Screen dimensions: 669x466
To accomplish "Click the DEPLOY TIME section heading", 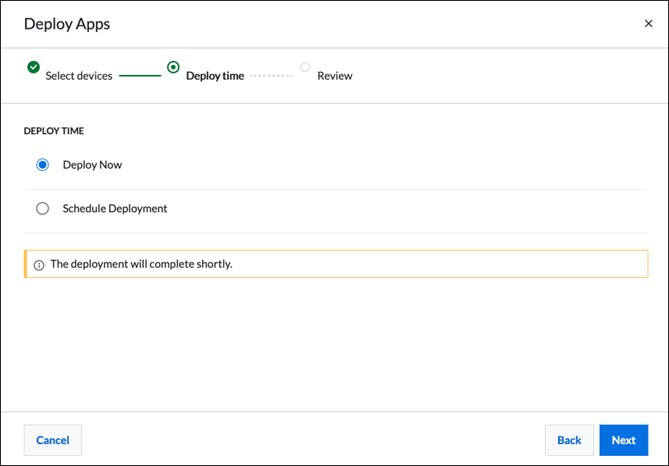I will 54,131.
